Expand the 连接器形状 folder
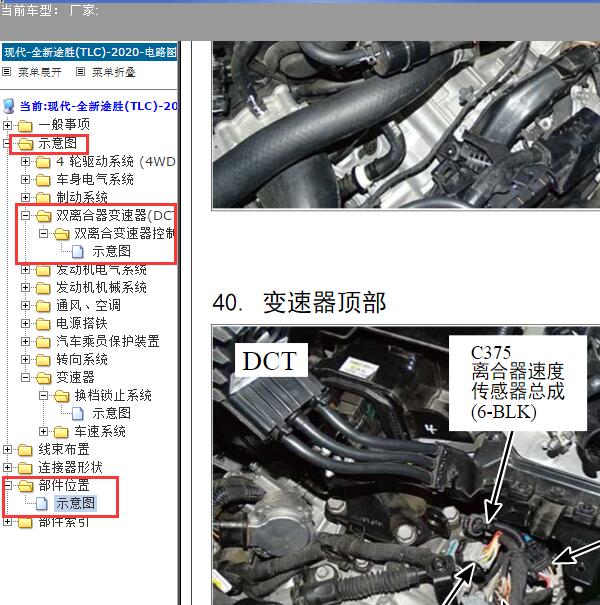Image resolution: width=600 pixels, height=605 pixels. (x=7, y=468)
